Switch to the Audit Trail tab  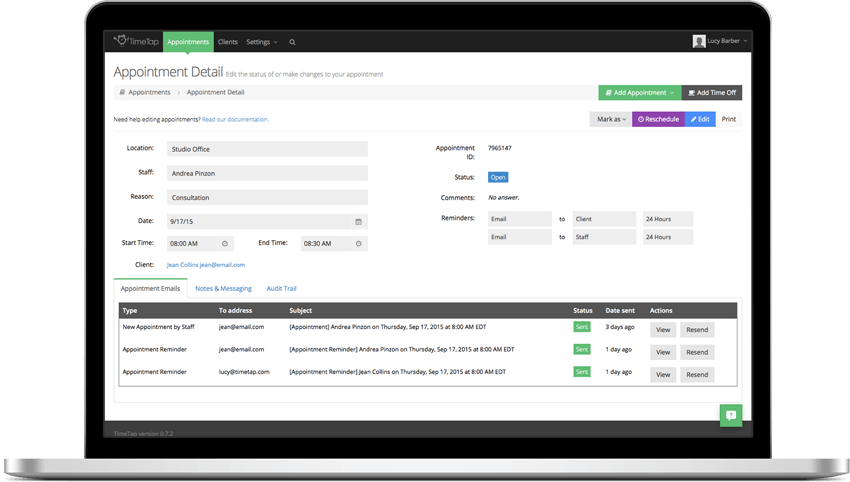[281, 288]
